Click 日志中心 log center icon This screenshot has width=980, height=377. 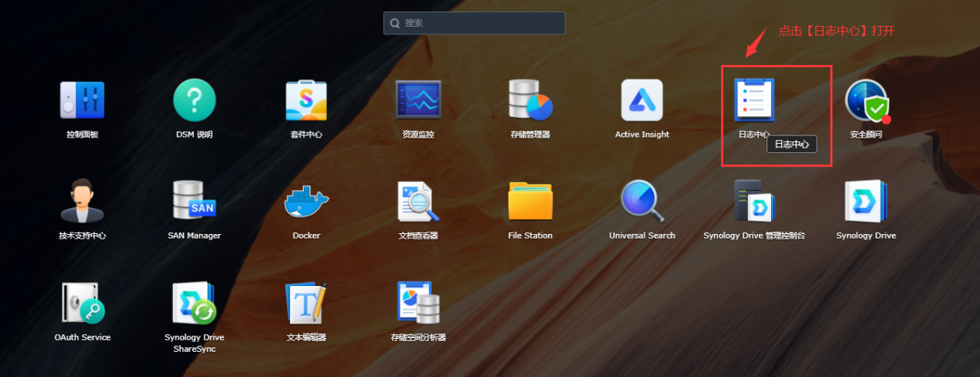(753, 100)
